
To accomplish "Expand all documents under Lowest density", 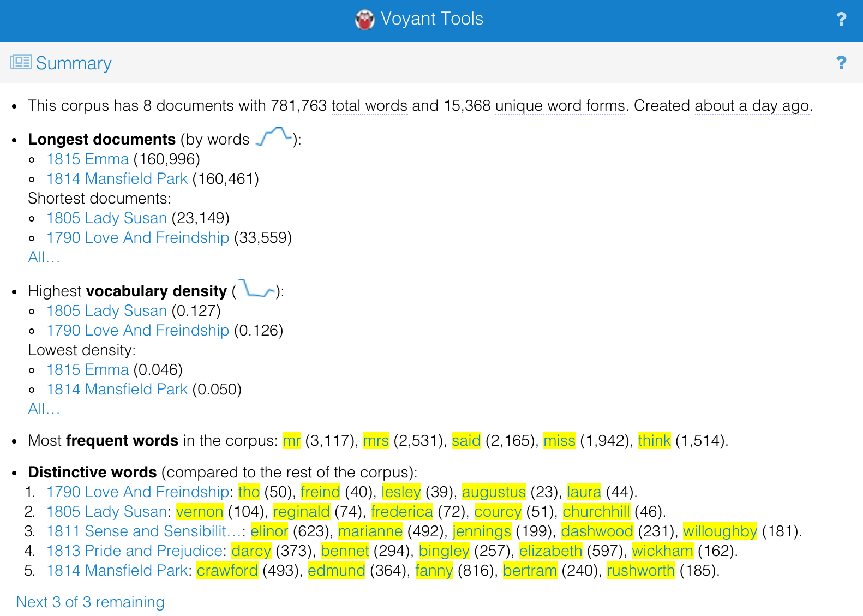I will (x=44, y=409).
